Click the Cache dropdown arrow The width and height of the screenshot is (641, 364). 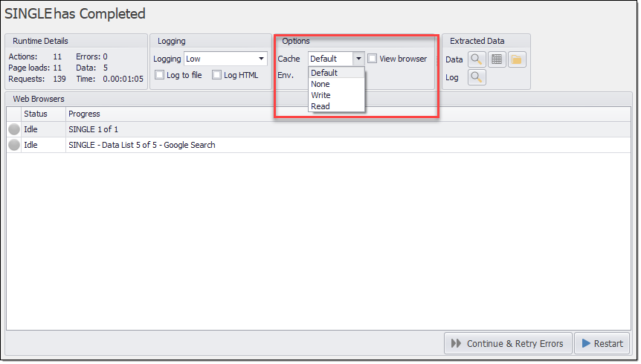pos(358,59)
